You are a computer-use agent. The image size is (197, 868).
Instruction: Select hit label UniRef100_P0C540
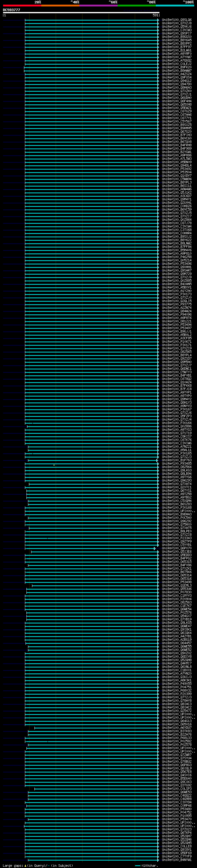177,518
